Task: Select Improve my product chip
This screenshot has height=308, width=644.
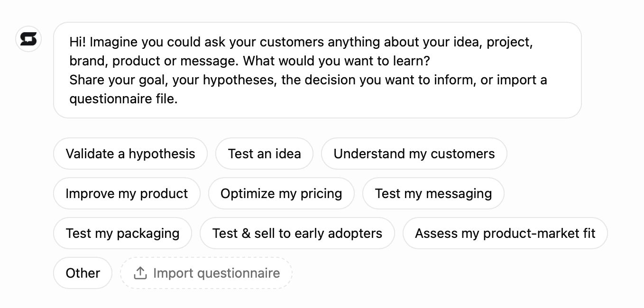Action: 127,193
